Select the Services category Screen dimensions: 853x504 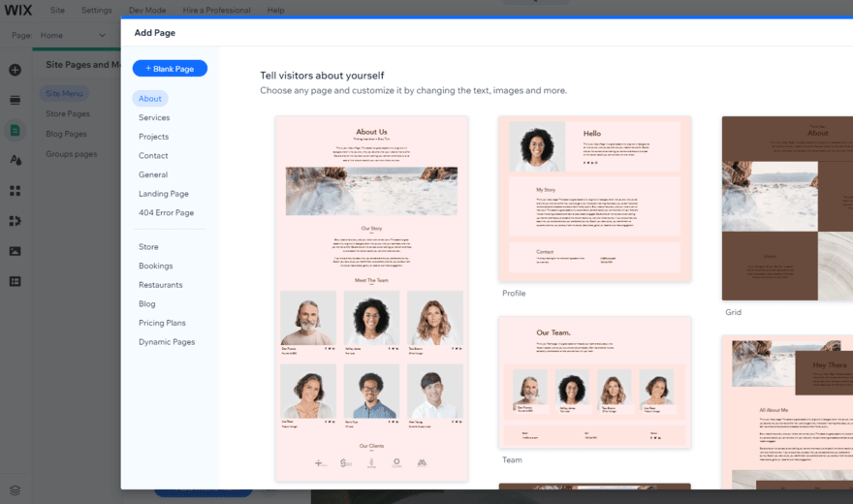pyautogui.click(x=154, y=117)
